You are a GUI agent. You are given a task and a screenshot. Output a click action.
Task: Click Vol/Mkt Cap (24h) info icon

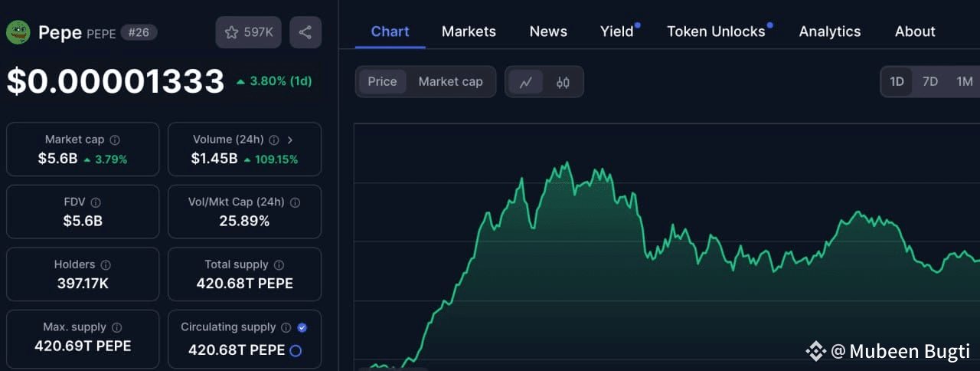tap(296, 202)
